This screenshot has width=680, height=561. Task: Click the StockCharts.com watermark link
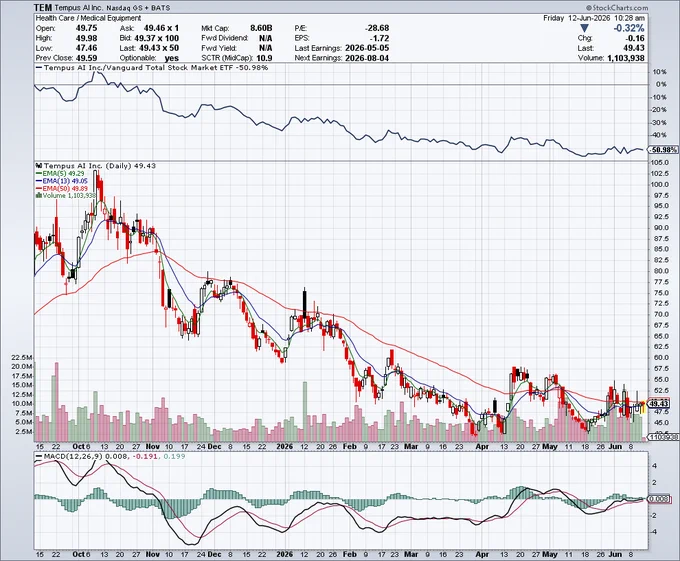[616, 7]
